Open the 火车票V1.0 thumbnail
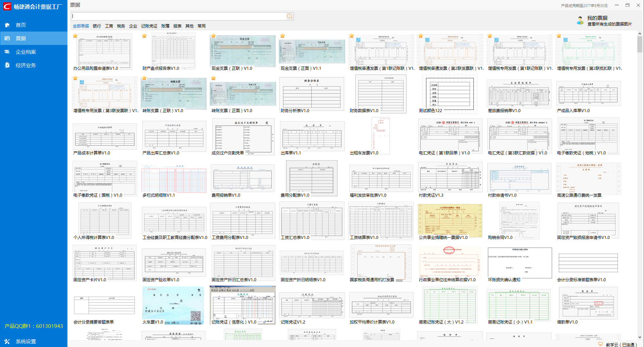The height and width of the screenshot is (347, 644). click(x=173, y=306)
